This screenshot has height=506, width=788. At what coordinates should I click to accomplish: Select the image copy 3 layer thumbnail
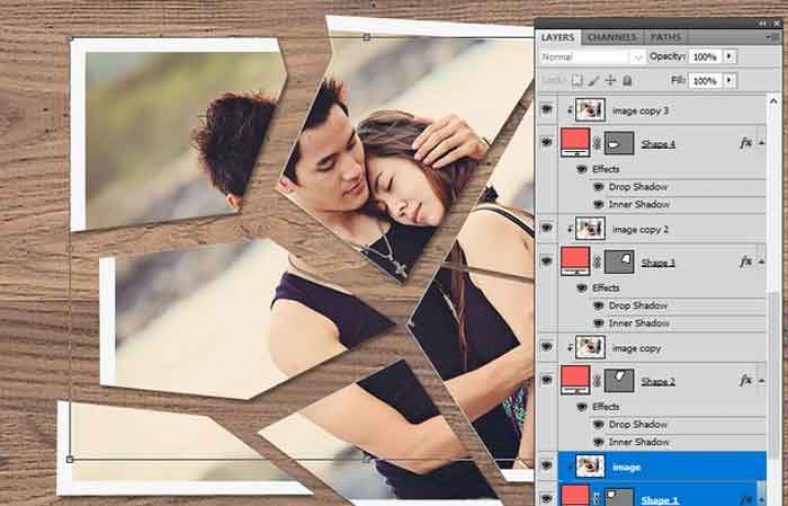click(590, 110)
